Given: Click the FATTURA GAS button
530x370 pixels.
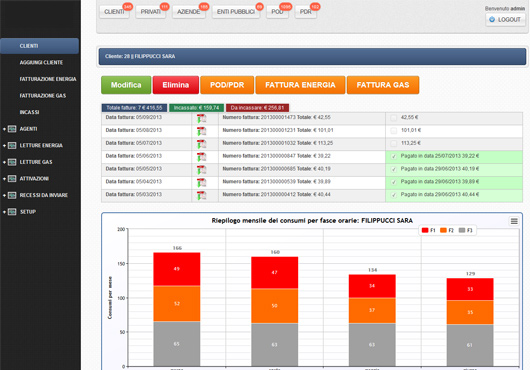Looking at the screenshot, I should 383,85.
